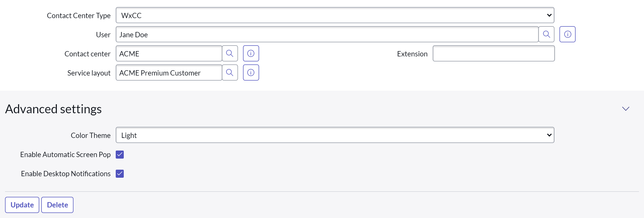This screenshot has width=644, height=218.
Task: Select the Service layout text field
Action: point(169,73)
